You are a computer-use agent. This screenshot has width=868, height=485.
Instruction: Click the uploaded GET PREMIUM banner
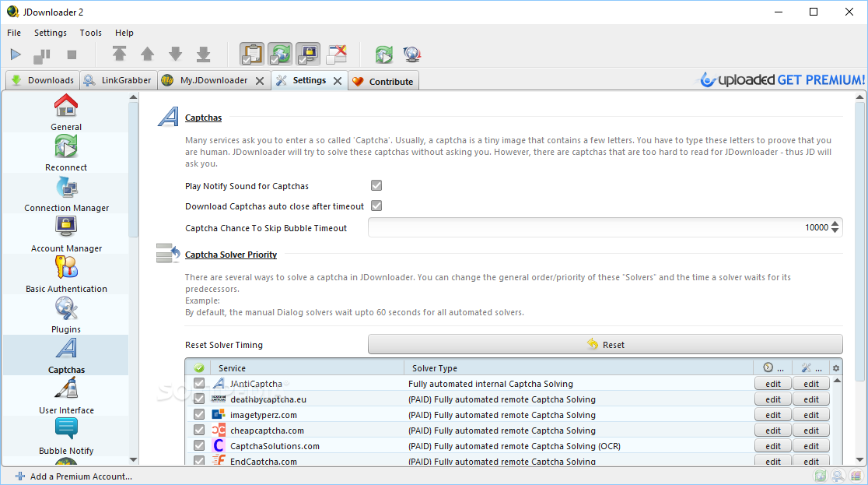coord(781,80)
